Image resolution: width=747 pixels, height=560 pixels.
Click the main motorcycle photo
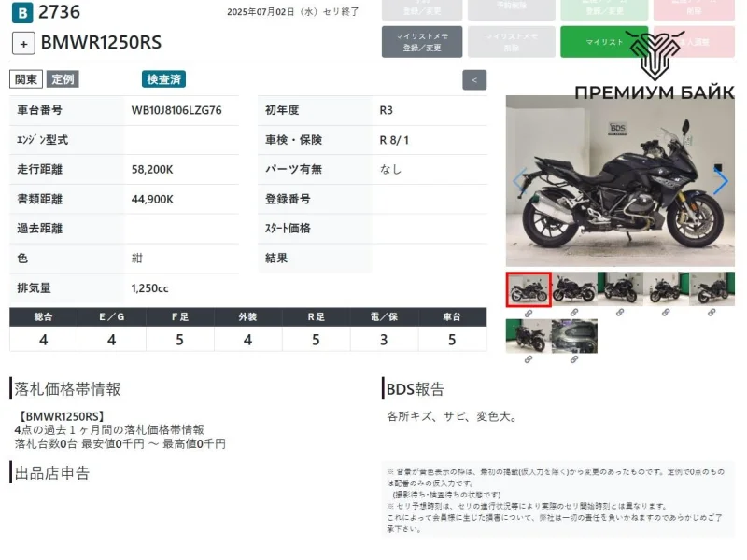point(620,181)
